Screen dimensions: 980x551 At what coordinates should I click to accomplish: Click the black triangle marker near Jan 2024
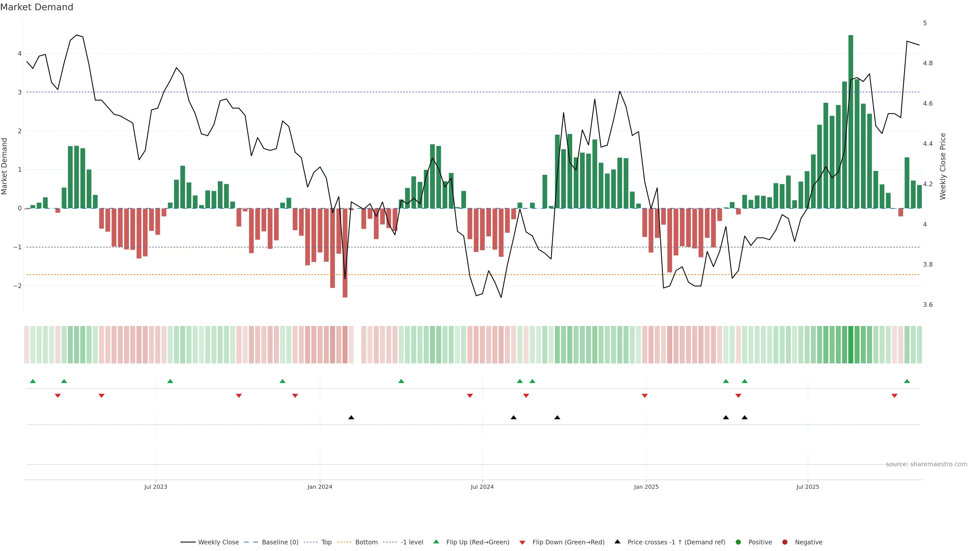point(351,418)
